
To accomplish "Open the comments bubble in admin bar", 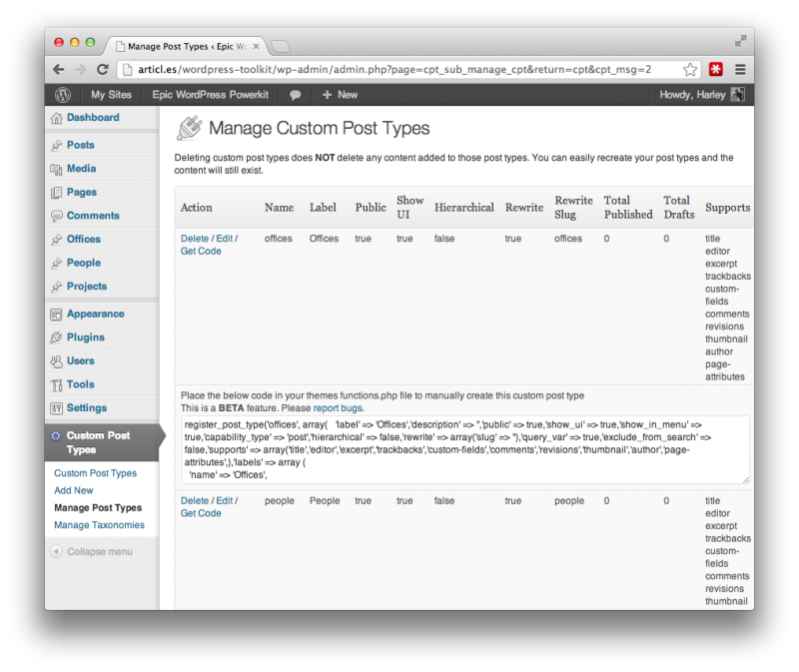I will (295, 95).
